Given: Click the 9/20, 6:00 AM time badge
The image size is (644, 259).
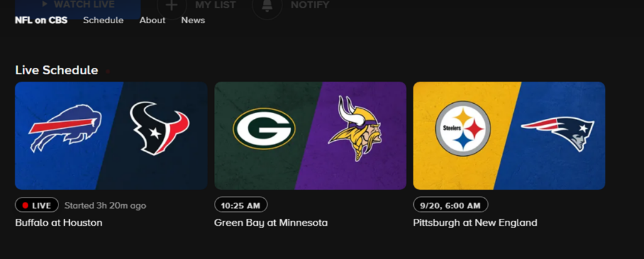Looking at the screenshot, I should point(450,205).
